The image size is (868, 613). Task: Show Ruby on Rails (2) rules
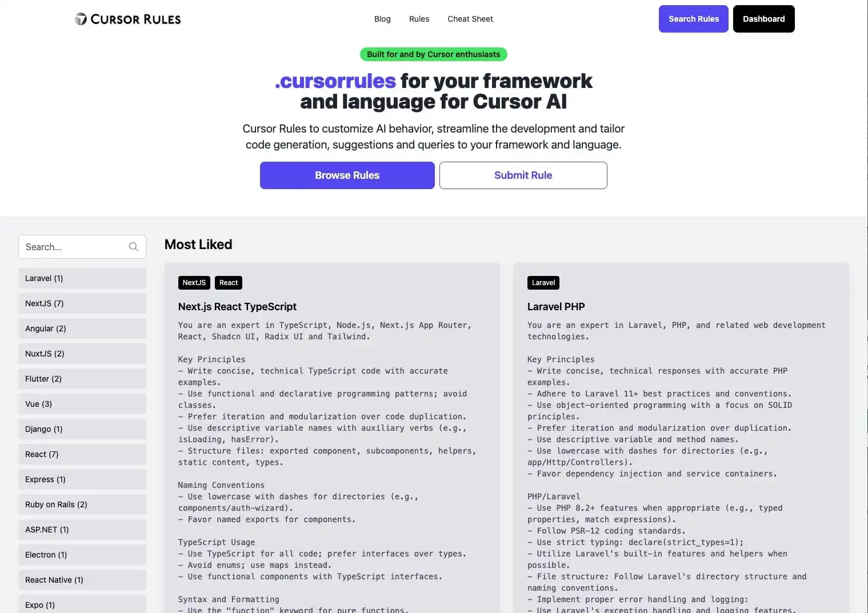tap(82, 504)
